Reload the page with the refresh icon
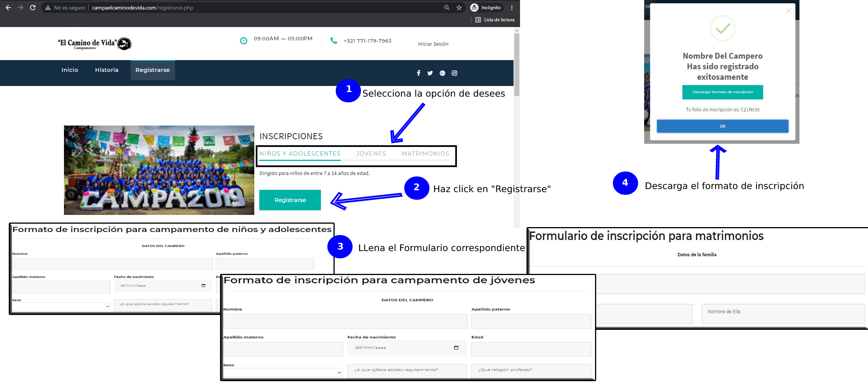The height and width of the screenshot is (388, 868). 33,8
